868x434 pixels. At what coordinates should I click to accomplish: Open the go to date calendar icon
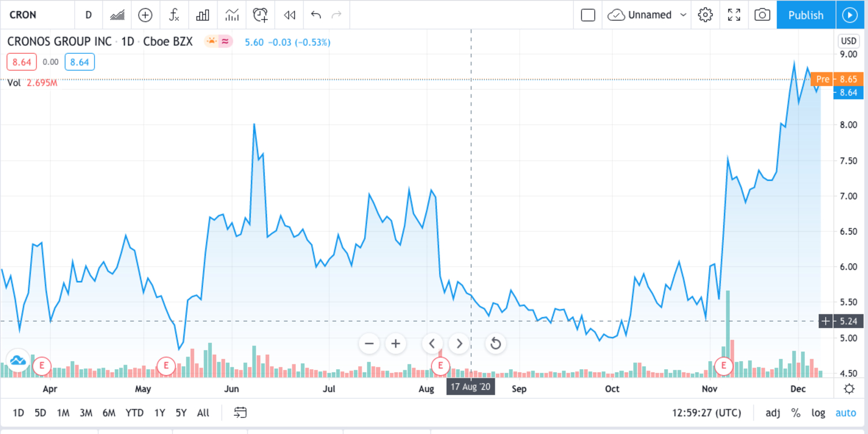pos(240,413)
